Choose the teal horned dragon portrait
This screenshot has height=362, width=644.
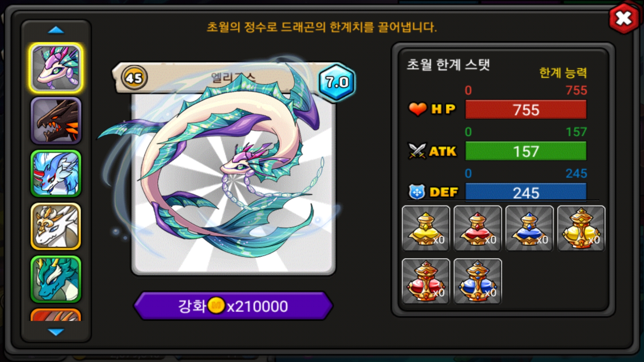tap(56, 279)
